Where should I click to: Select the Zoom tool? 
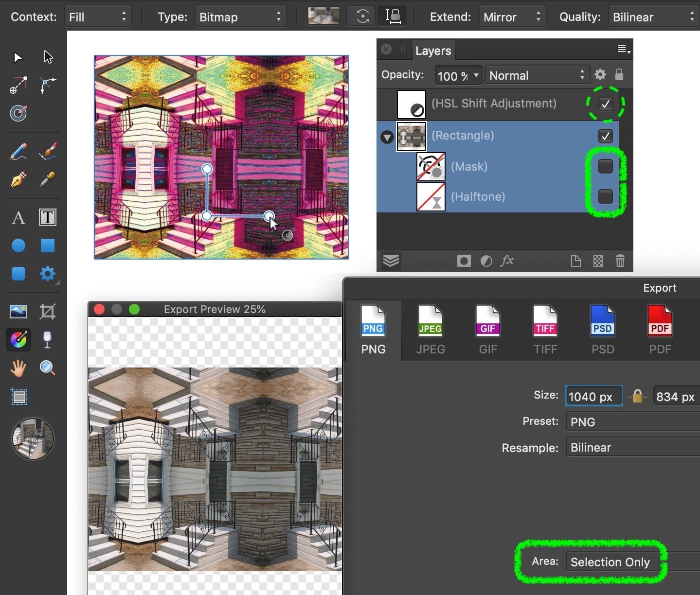47,368
